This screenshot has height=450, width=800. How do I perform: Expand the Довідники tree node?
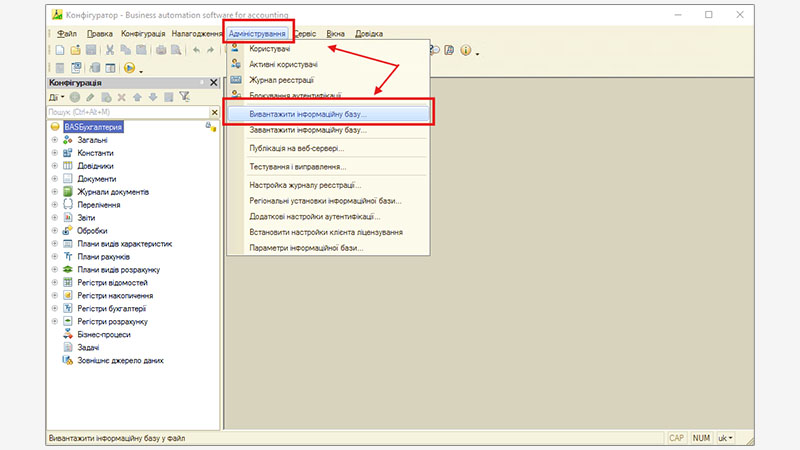coord(54,166)
